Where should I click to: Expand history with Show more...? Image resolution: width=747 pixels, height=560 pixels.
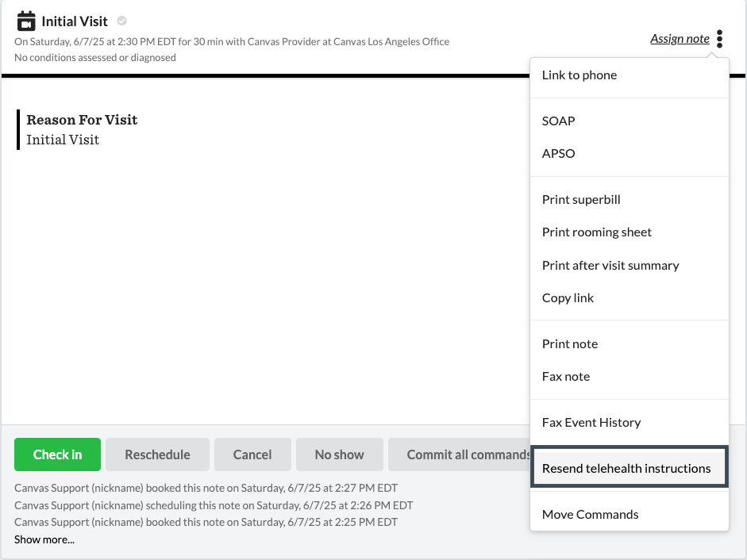(44, 539)
